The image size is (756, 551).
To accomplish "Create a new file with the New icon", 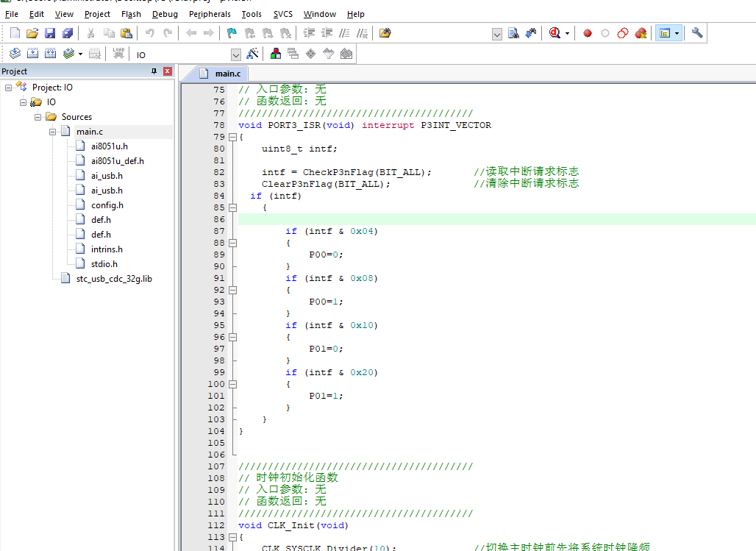I will click(15, 33).
